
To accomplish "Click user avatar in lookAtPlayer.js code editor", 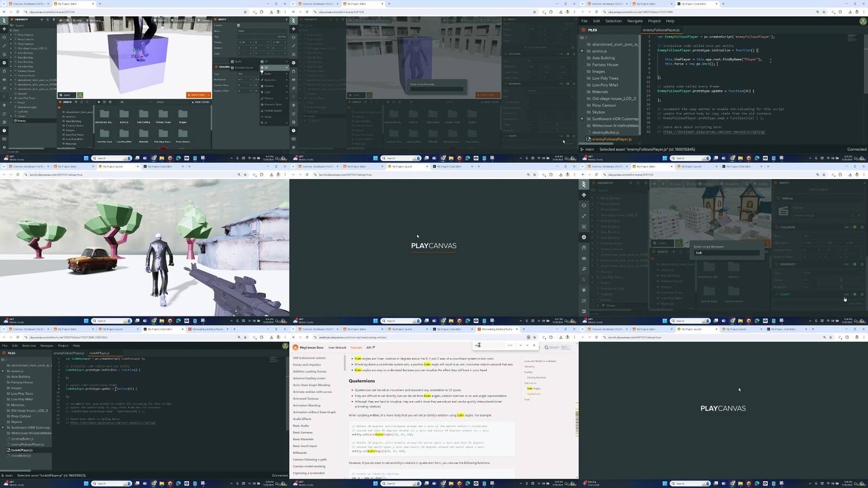I will pyautogui.click(x=285, y=346).
